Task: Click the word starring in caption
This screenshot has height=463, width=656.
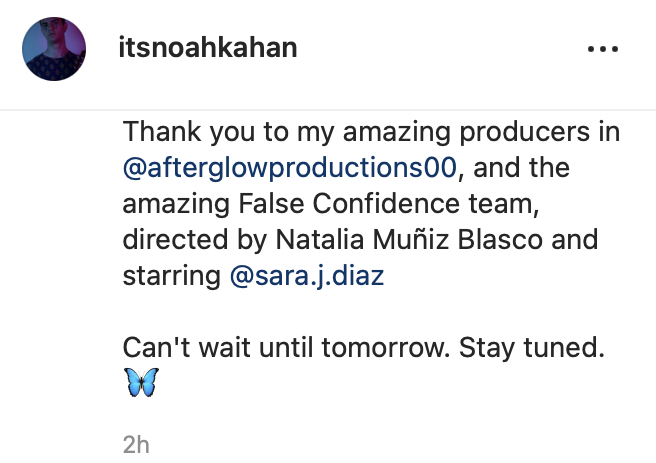Action: pyautogui.click(x=172, y=275)
